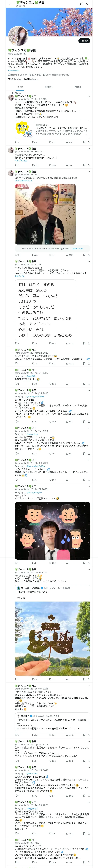Viewport: 98px width, 868px height.
Task: Like the pinned Jun 4, 2023 post
Action: 50,142
